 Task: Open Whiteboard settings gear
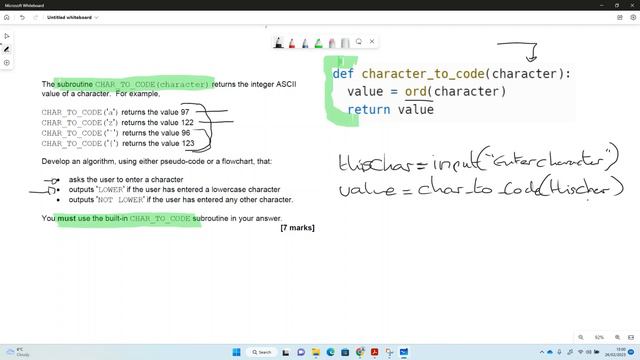point(633,18)
